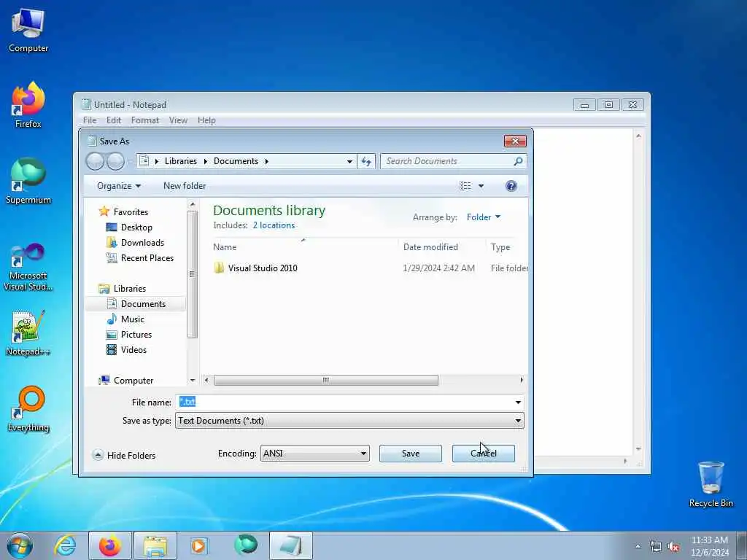The image size is (747, 560).
Task: Click New folder in the toolbar
Action: tap(185, 186)
